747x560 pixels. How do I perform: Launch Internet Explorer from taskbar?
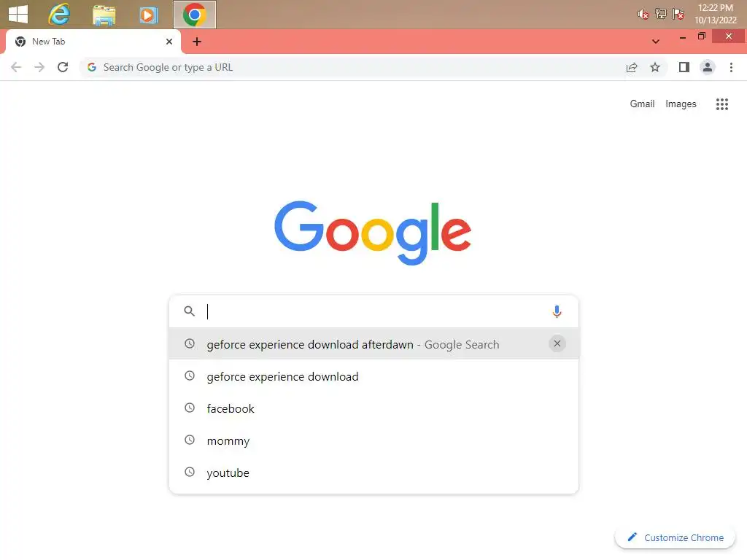[x=60, y=15]
